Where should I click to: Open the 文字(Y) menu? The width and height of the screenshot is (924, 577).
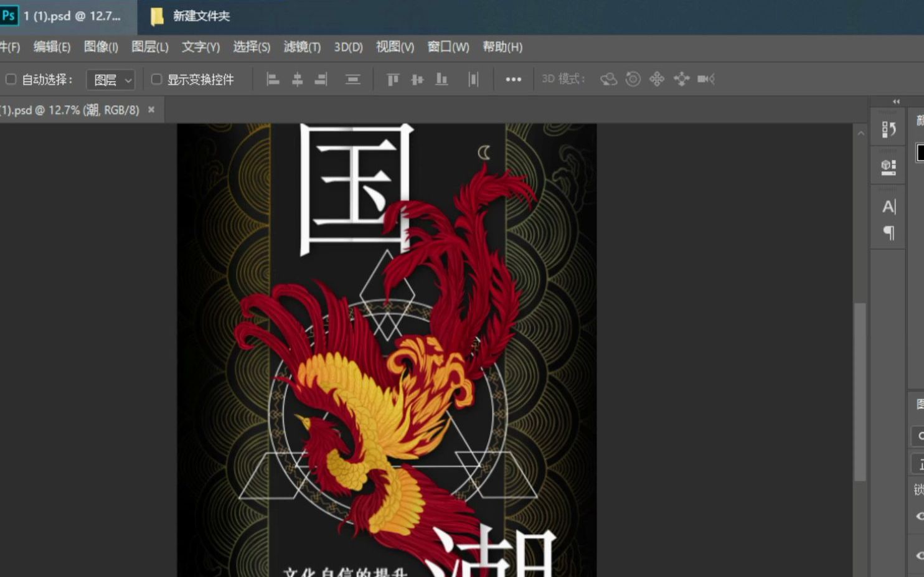pyautogui.click(x=200, y=47)
